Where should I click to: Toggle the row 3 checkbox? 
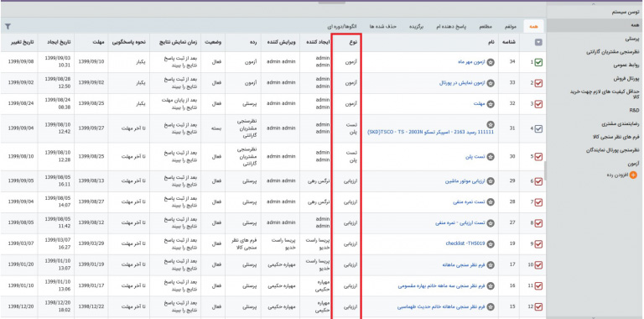(538, 104)
